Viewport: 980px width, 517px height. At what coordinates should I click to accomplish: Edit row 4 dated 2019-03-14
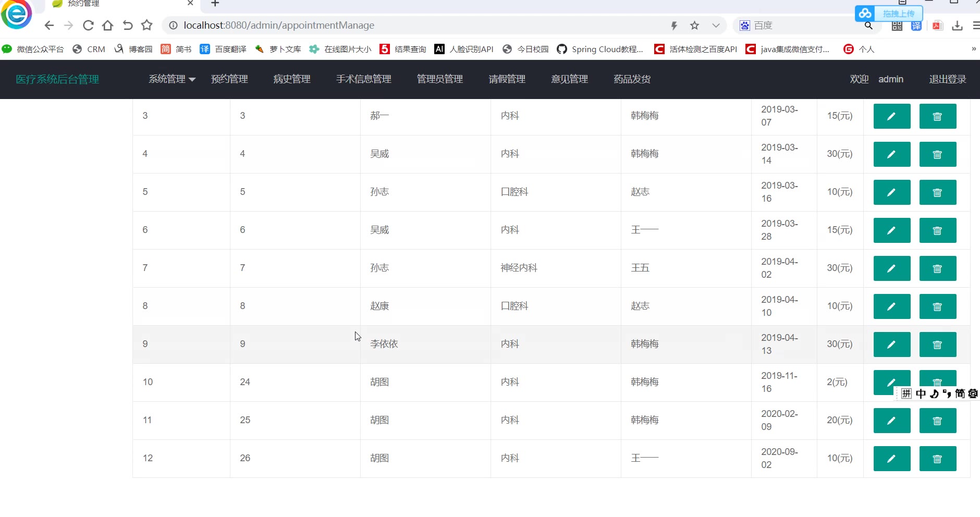(892, 154)
